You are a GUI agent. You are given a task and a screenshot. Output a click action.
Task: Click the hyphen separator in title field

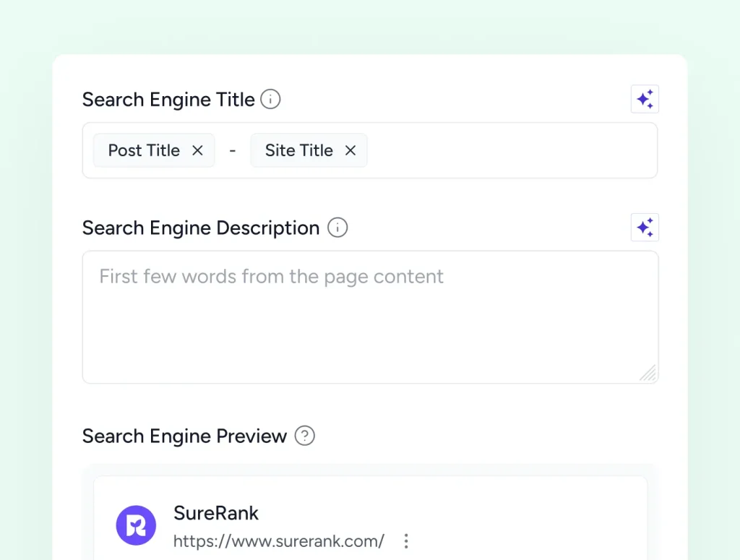point(233,150)
